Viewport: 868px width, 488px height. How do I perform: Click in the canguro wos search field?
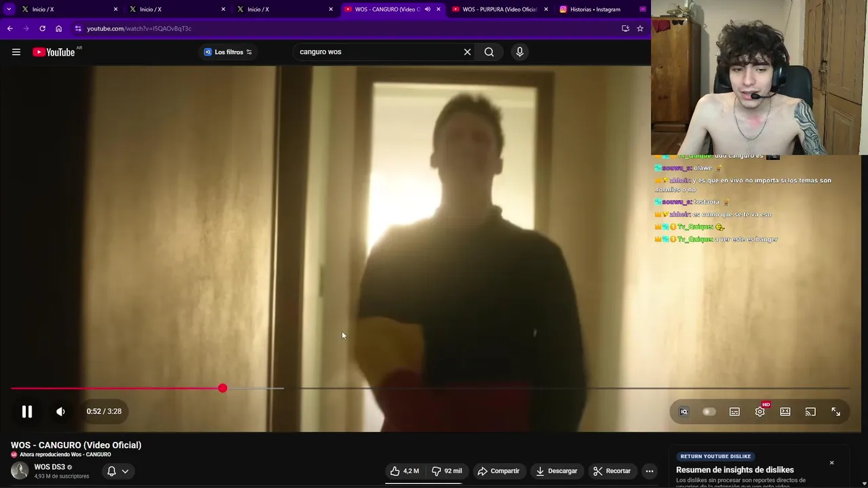(376, 52)
